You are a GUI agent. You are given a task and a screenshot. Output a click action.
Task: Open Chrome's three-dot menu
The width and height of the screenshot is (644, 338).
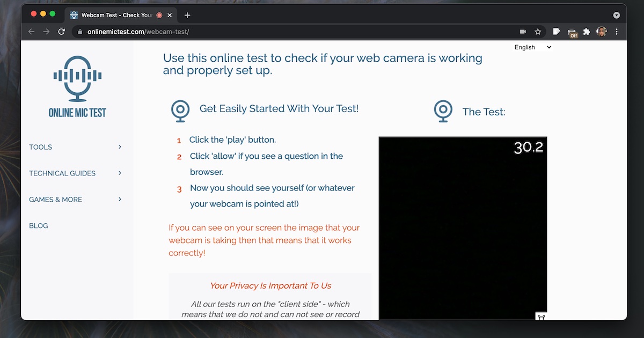[x=617, y=32]
